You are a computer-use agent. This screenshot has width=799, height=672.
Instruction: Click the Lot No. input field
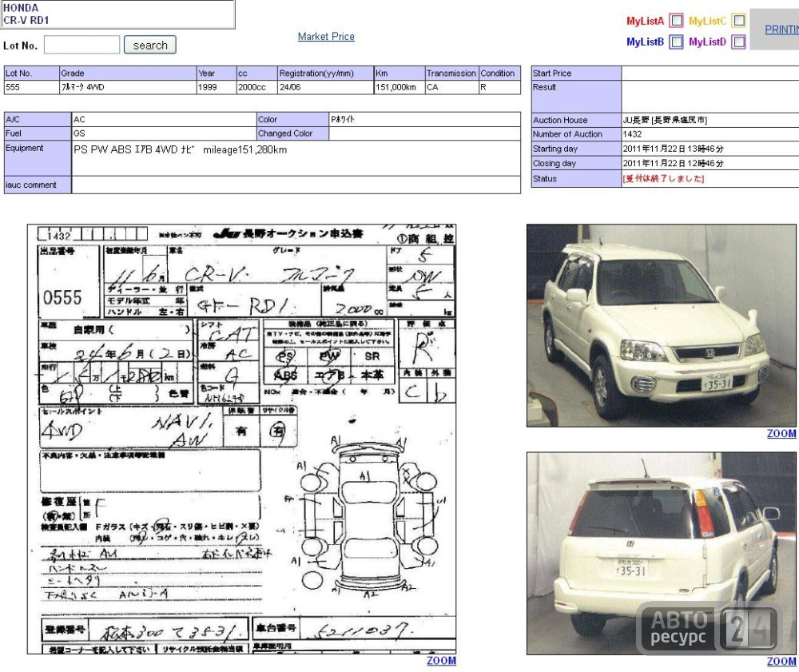(x=82, y=45)
